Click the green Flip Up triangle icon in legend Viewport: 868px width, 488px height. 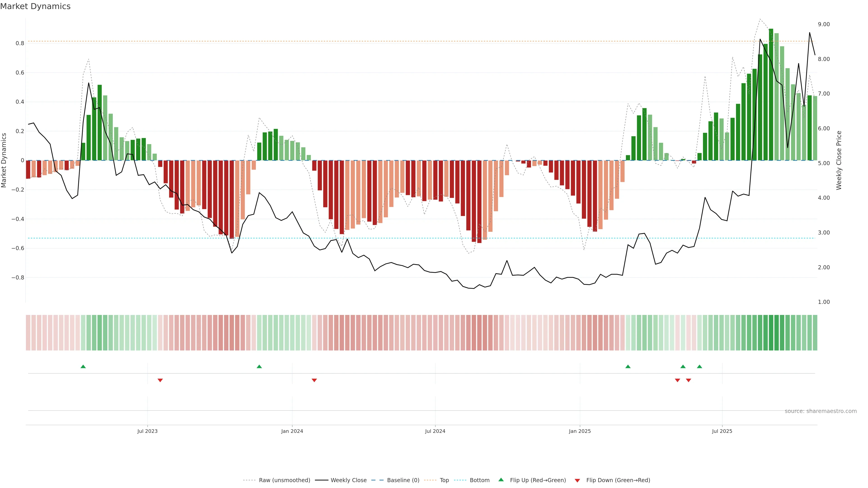501,480
